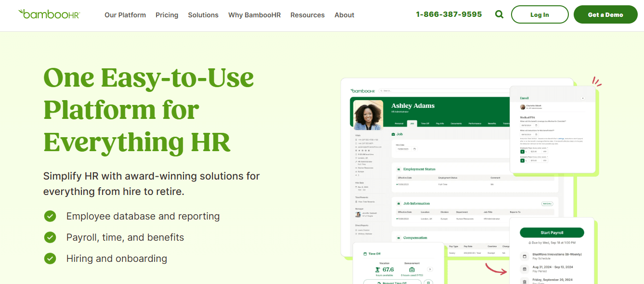Image resolution: width=644 pixels, height=284 pixels.
Task: Click the Bereavement briefcase icon
Action: (412, 270)
